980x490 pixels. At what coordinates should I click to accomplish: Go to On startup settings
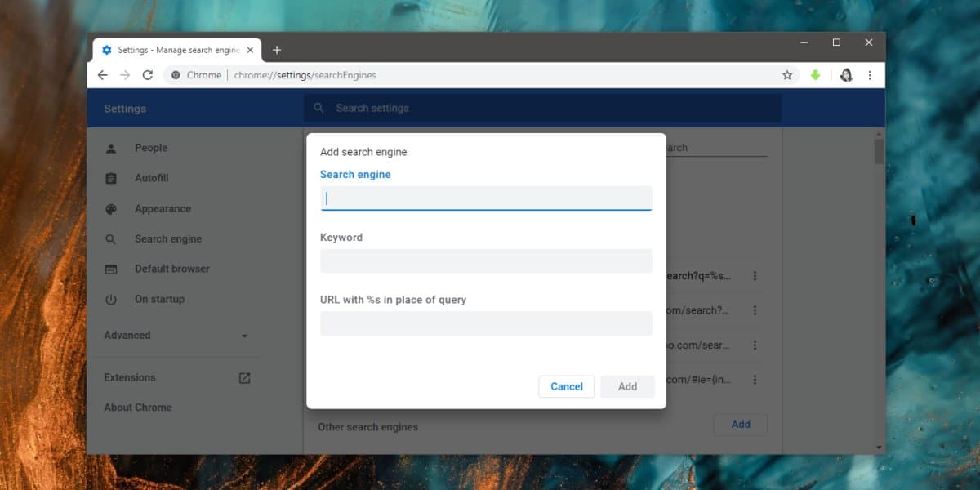(159, 299)
